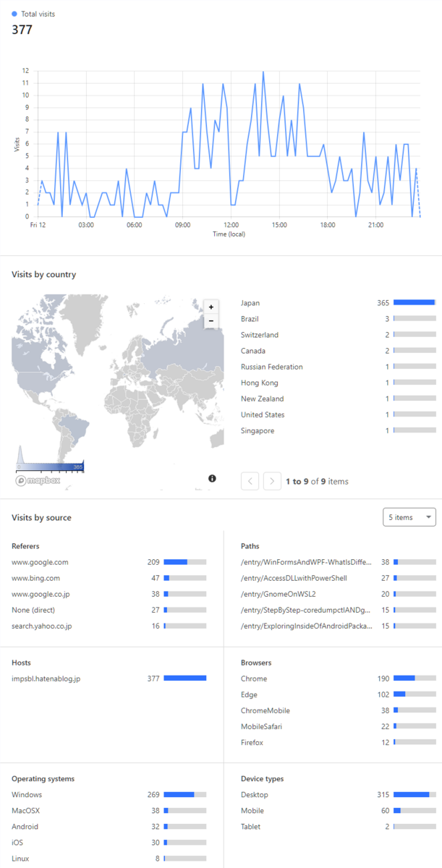
Task: Select the Brazil country row
Action: (338, 319)
